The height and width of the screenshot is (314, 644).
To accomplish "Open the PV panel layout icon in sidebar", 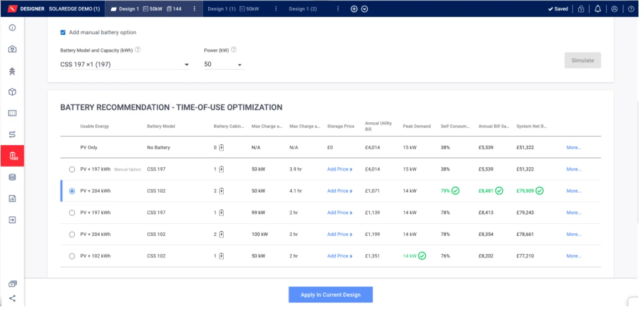I will coord(12,113).
